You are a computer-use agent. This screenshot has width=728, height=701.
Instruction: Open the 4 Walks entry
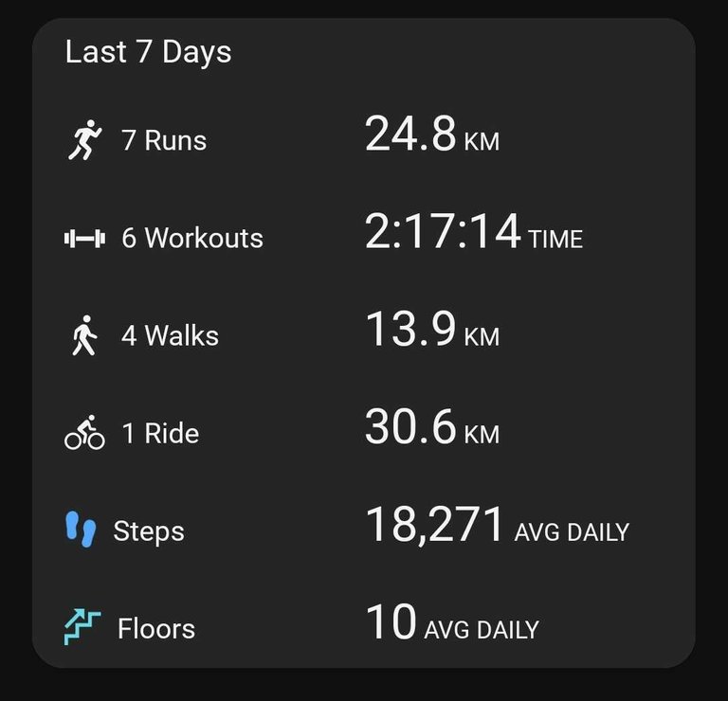tap(170, 335)
